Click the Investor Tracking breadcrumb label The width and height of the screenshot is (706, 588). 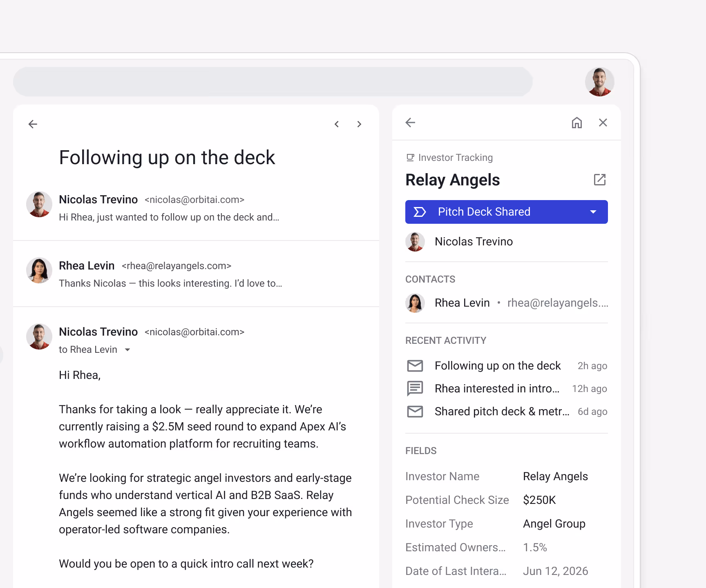[456, 158]
